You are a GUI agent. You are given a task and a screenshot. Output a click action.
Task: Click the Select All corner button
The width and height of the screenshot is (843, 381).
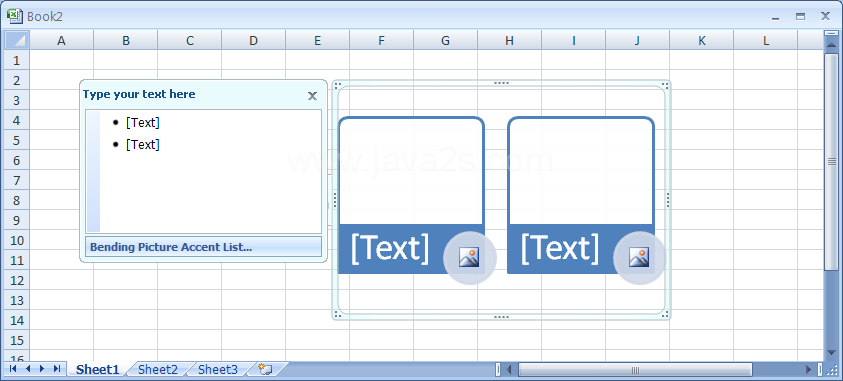point(17,40)
